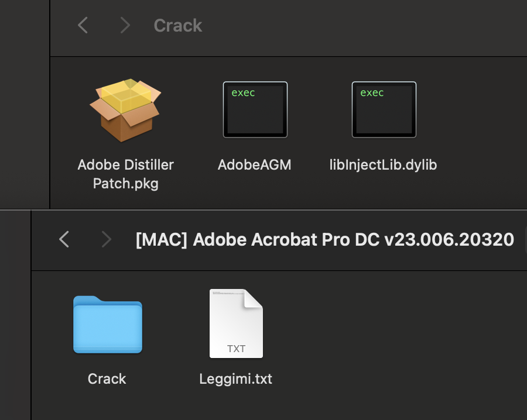Click the "Adobe Distiller Patch.pkg" file name
The image size is (527, 420).
pyautogui.click(x=125, y=174)
